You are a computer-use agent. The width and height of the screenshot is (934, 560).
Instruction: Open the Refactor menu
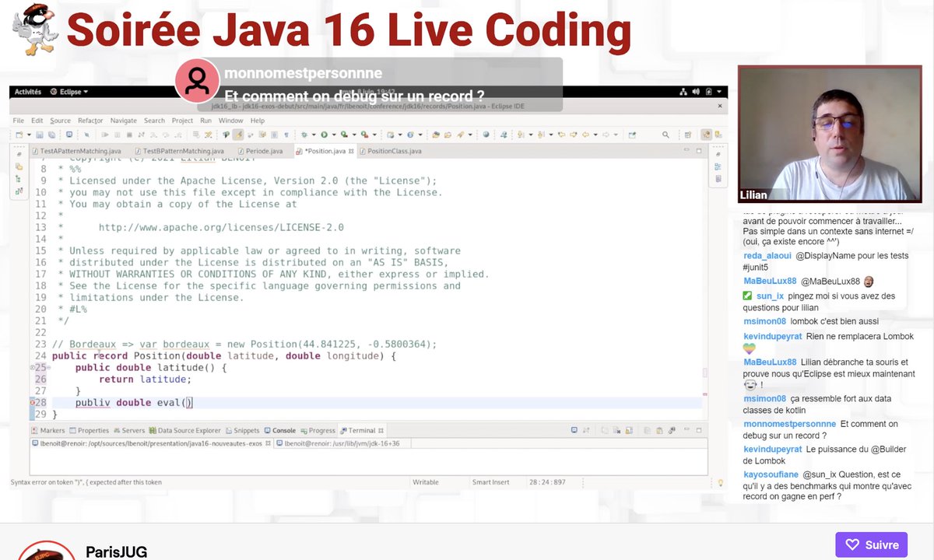tap(90, 121)
